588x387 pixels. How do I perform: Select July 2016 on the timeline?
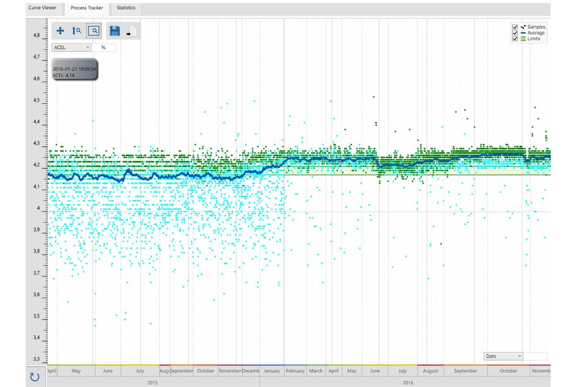(x=402, y=371)
